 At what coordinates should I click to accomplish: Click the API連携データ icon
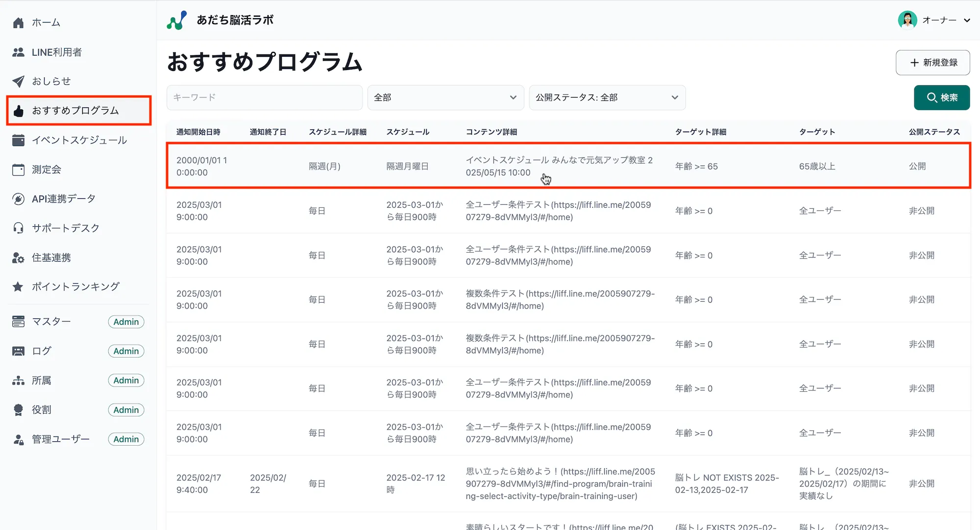click(x=18, y=198)
